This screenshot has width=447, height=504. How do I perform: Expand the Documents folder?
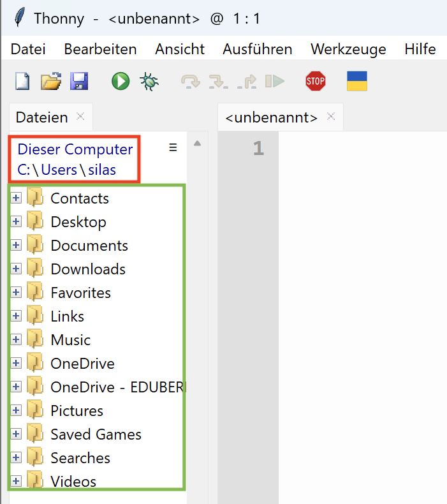pos(16,246)
